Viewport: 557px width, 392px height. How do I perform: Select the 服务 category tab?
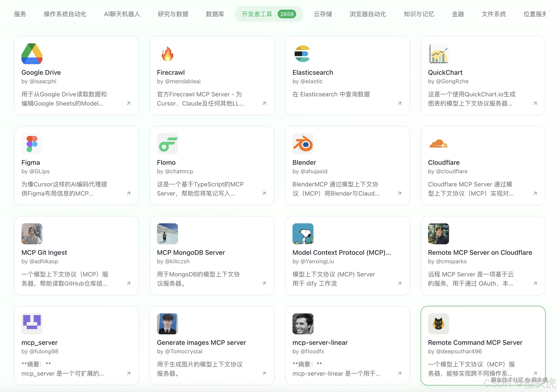pos(20,14)
